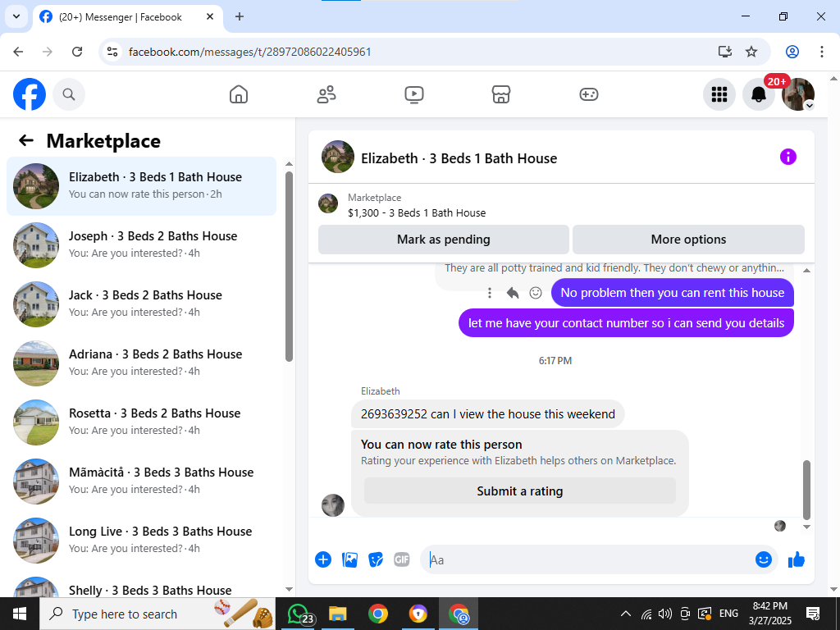
Task: Click the Facebook logo icon
Action: (x=30, y=94)
